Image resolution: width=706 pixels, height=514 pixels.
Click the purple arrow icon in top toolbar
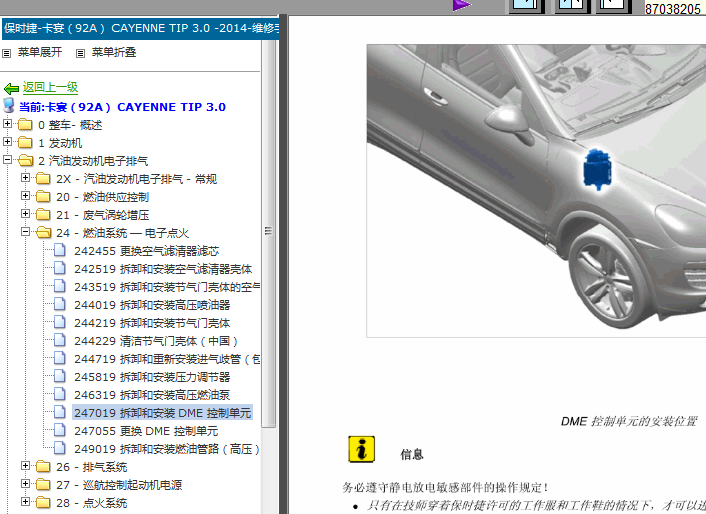click(462, 5)
